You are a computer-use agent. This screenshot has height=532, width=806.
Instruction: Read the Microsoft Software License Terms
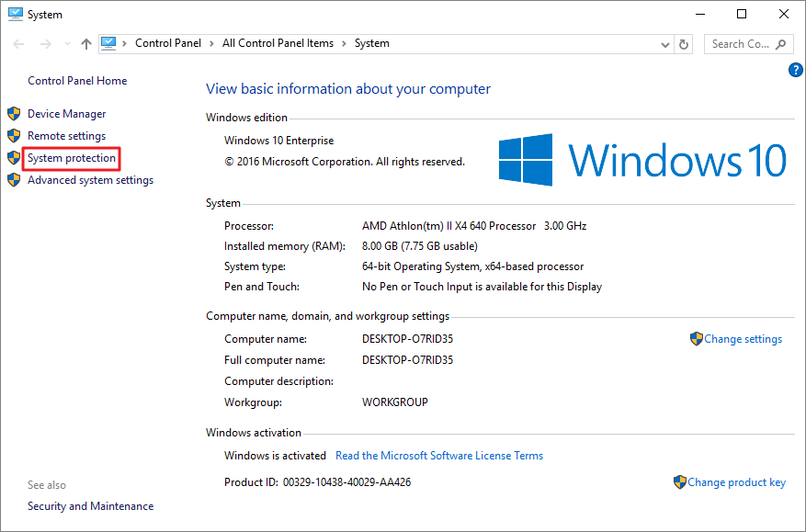439,456
